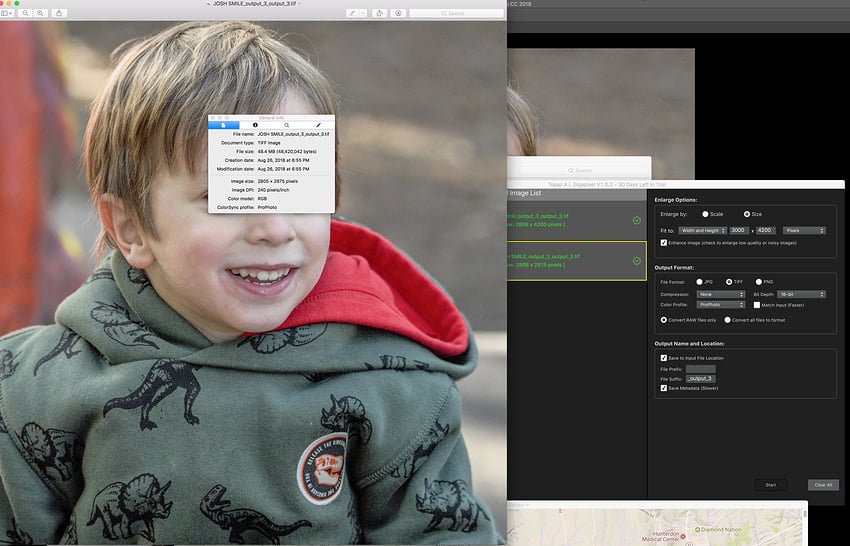The height and width of the screenshot is (546, 850).
Task: Open the Markup pen tool in Preview
Action: [x=353, y=13]
